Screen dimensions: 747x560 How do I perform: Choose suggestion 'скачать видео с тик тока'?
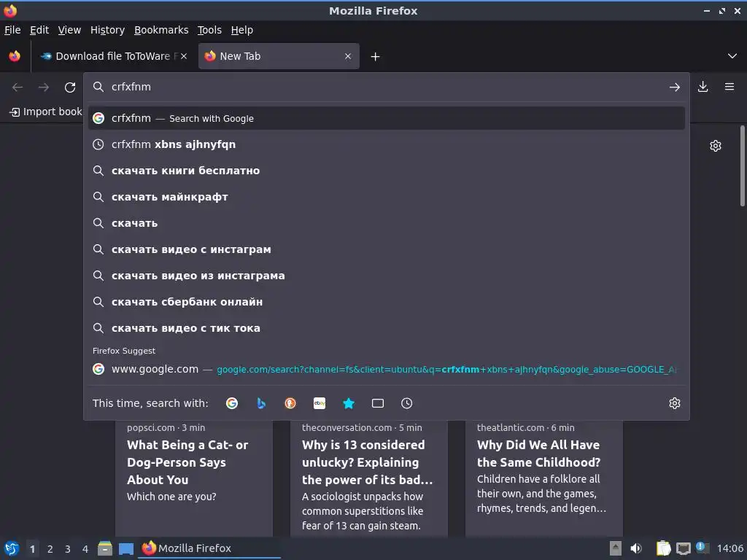click(387, 328)
